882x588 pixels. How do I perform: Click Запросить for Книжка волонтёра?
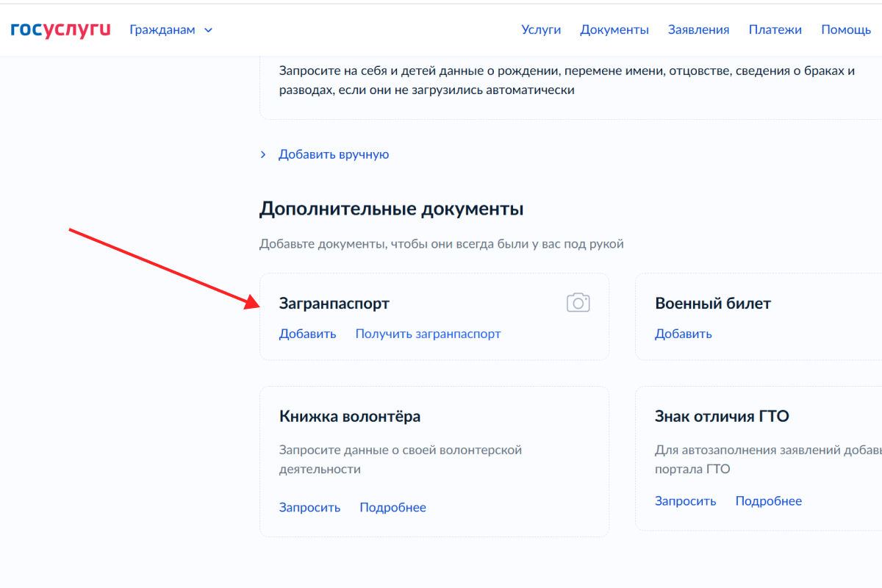(309, 507)
